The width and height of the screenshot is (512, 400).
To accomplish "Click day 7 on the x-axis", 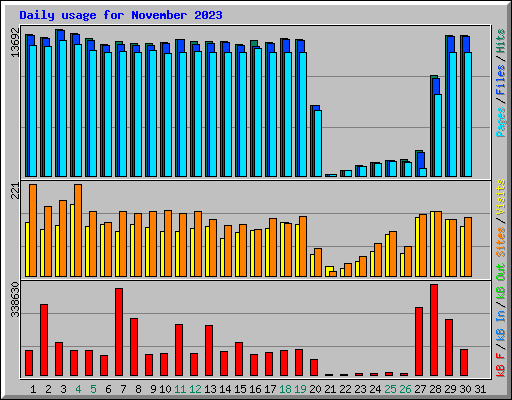I will point(123,389).
